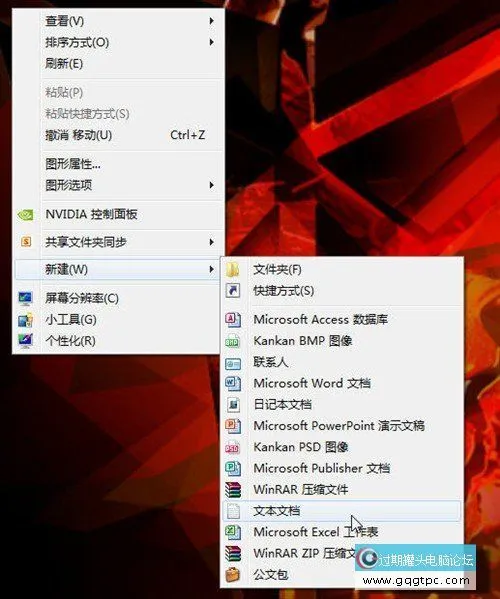Click the Microsoft Excel worksheet icon
Screen dimensions: 500x599
pos(233,532)
